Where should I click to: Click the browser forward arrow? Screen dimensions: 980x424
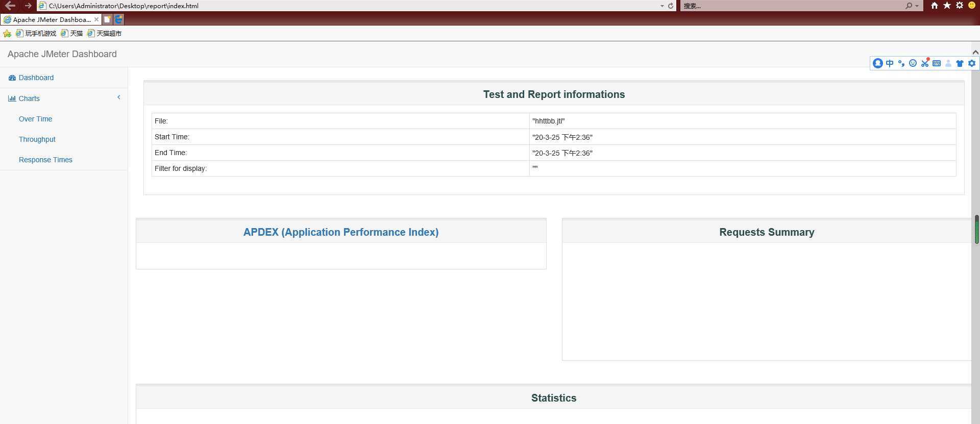pyautogui.click(x=28, y=6)
